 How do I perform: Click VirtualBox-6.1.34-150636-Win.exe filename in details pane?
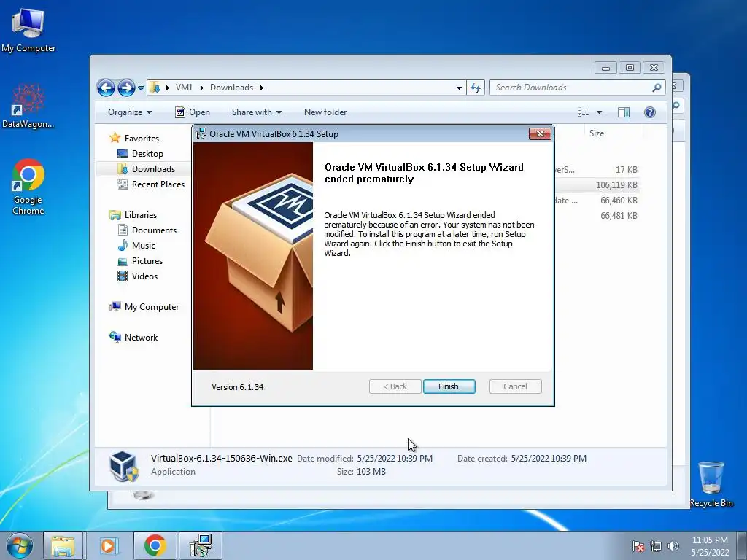click(222, 459)
